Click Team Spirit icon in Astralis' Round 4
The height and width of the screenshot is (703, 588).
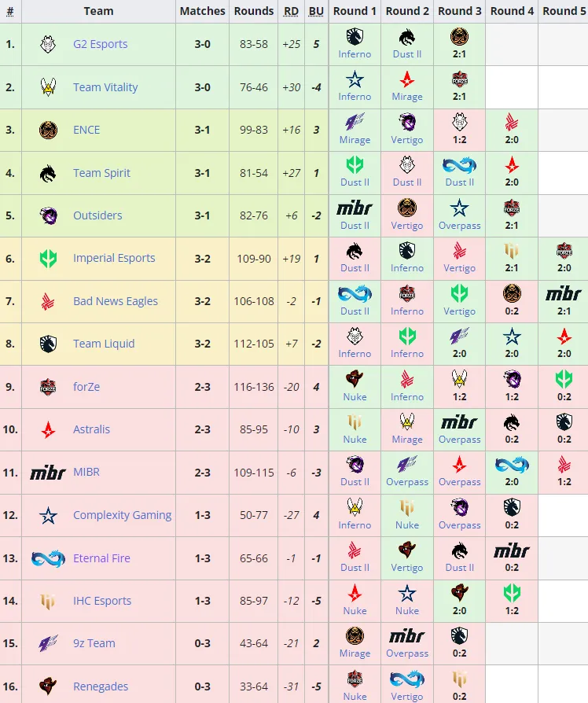pos(512,422)
